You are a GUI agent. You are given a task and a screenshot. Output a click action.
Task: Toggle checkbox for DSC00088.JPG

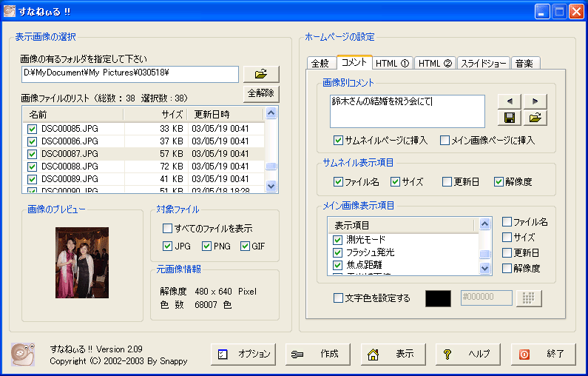click(x=32, y=167)
